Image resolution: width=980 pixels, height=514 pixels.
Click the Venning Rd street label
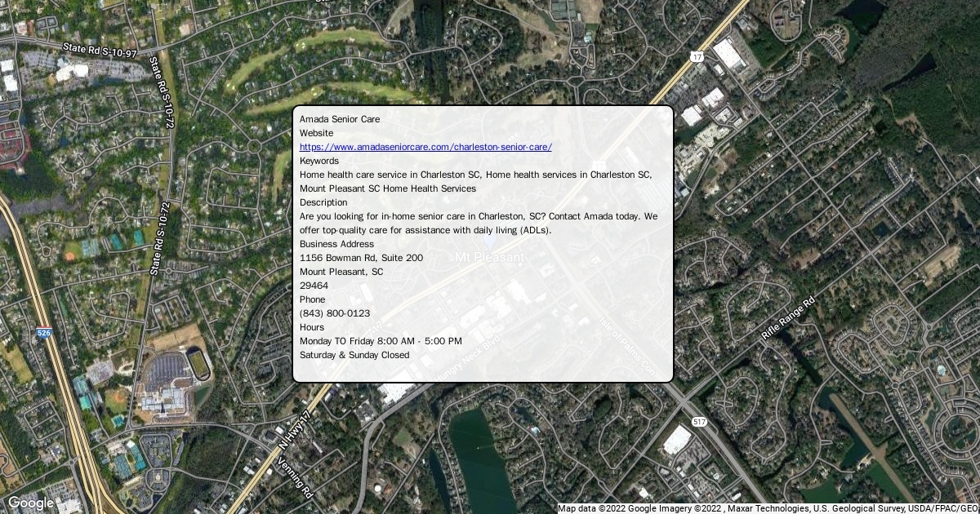tap(296, 477)
